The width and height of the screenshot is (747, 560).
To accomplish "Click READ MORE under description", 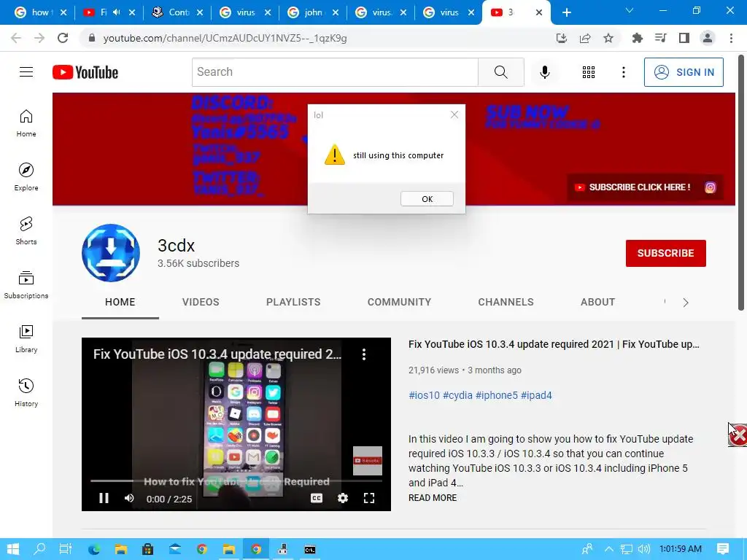I will [433, 497].
